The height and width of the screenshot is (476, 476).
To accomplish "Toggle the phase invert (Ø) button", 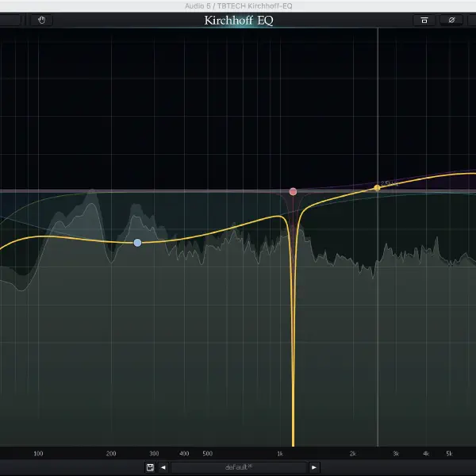I will pos(451,20).
